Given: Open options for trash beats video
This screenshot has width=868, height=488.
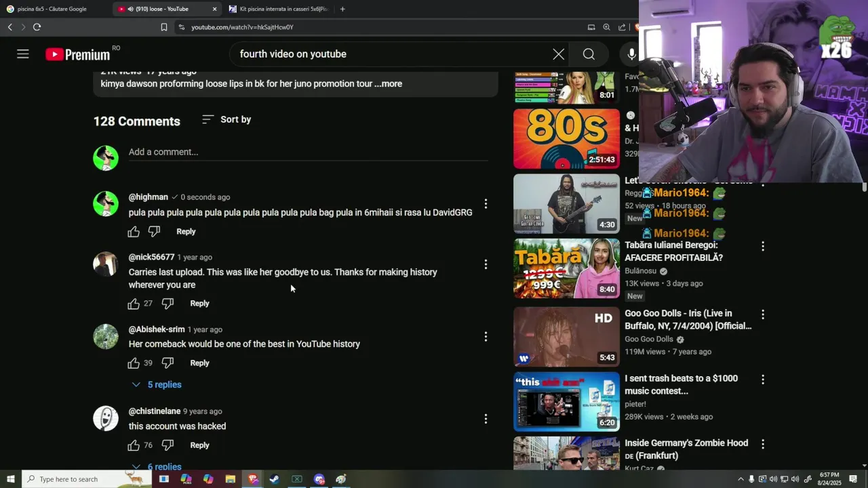Looking at the screenshot, I should [x=763, y=380].
